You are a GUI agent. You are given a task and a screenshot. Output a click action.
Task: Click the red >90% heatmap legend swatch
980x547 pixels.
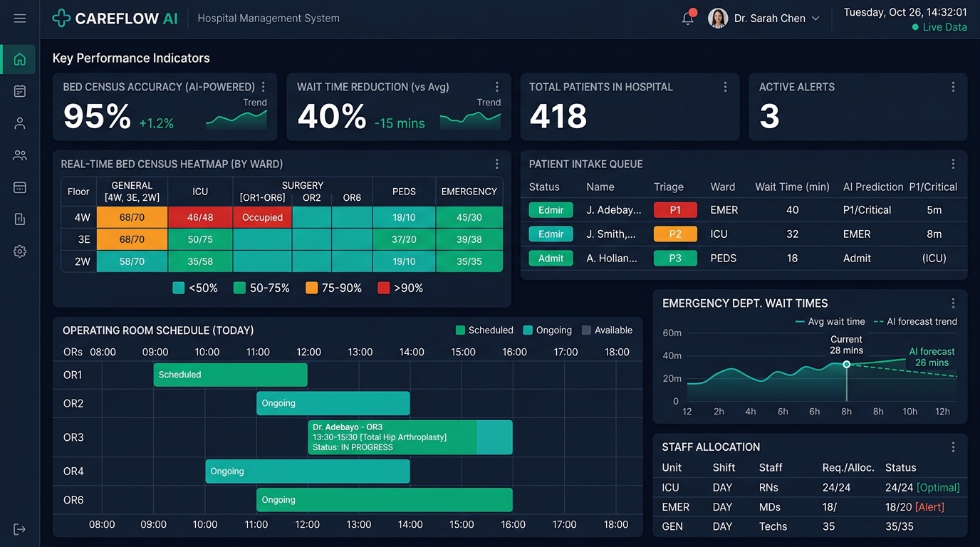pyautogui.click(x=383, y=288)
